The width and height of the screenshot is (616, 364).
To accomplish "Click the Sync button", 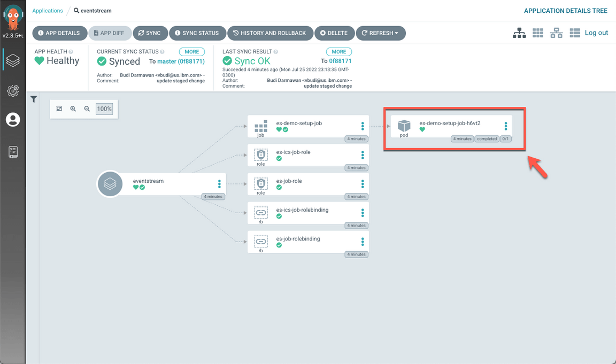I will [150, 33].
